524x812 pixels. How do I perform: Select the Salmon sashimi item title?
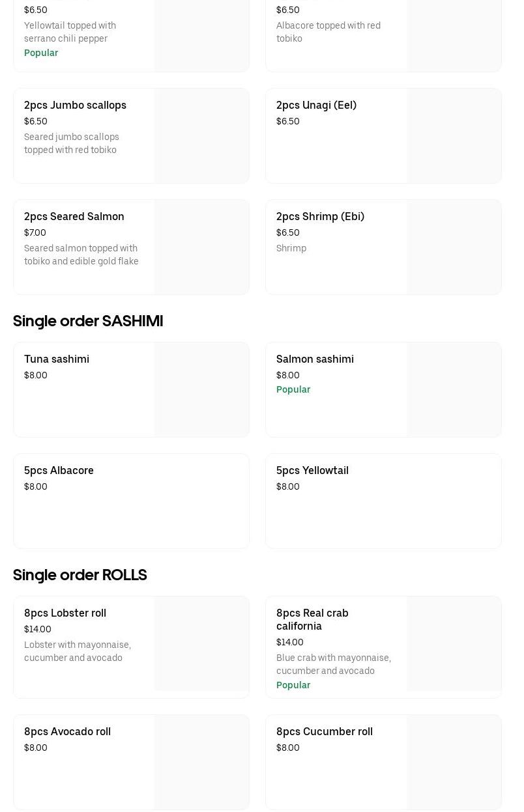click(315, 359)
